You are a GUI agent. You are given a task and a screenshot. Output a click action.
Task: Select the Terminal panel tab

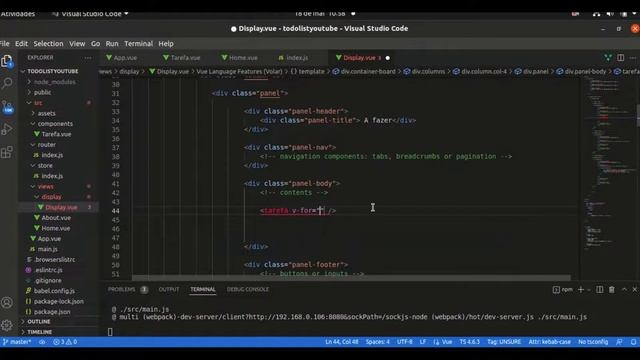(x=202, y=289)
